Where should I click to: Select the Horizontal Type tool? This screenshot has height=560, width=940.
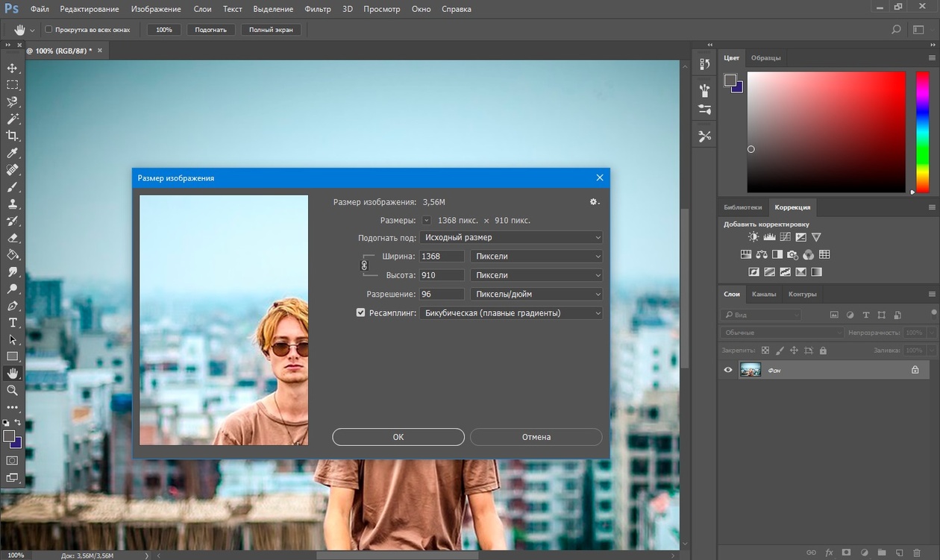(x=13, y=323)
